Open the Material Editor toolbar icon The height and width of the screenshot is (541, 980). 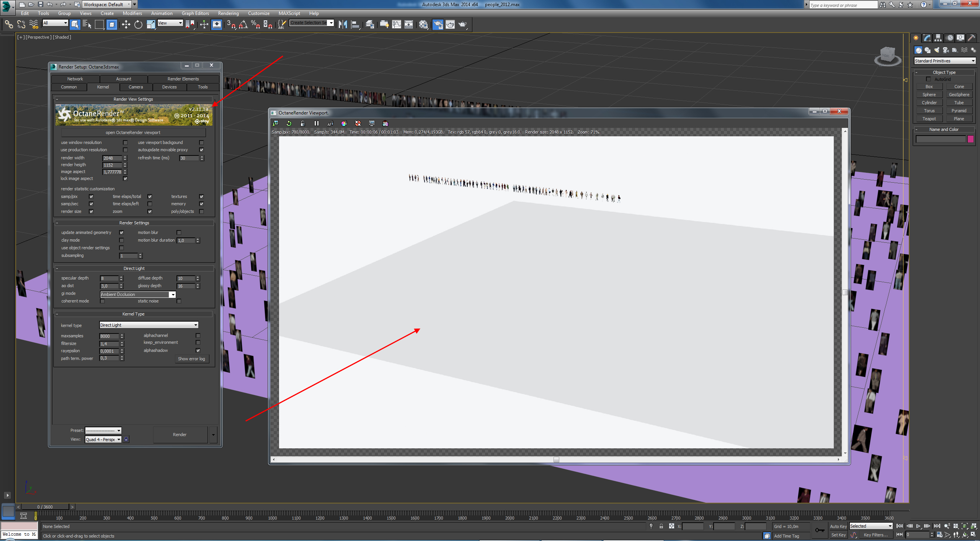[x=423, y=25]
